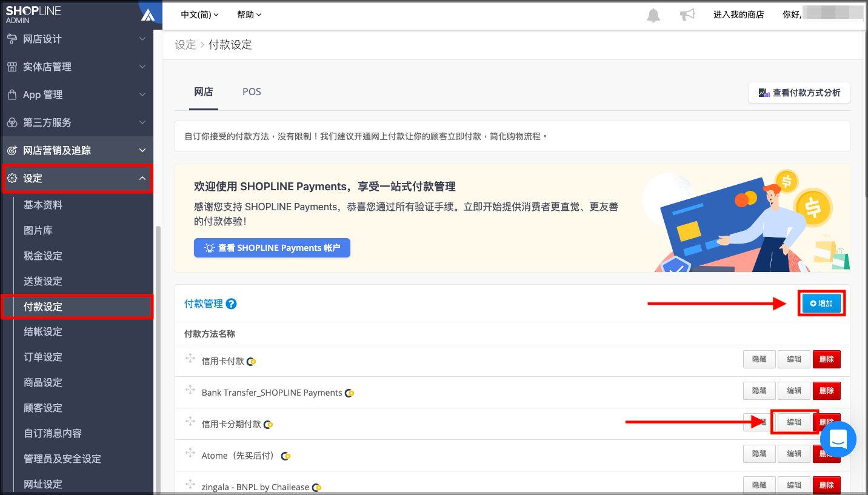The image size is (868, 495).
Task: Click the coin badge next to Atome（先买后付）
Action: coord(285,456)
